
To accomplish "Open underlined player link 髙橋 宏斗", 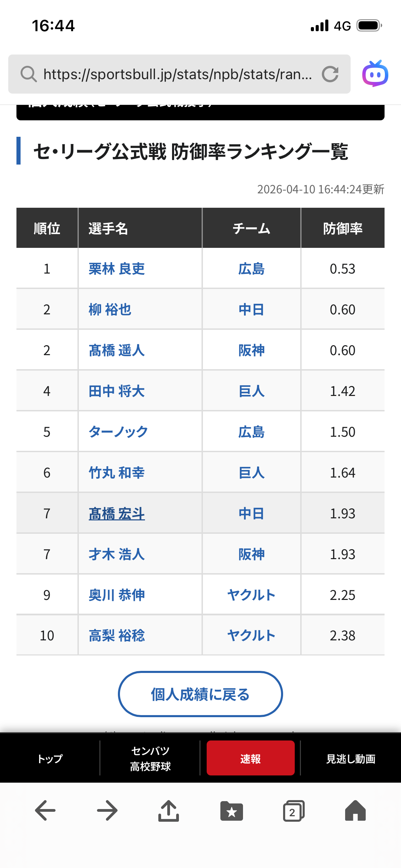I will tap(117, 514).
